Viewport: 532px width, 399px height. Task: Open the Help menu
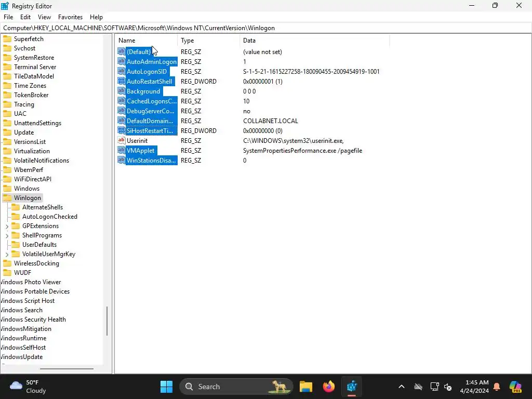96,17
